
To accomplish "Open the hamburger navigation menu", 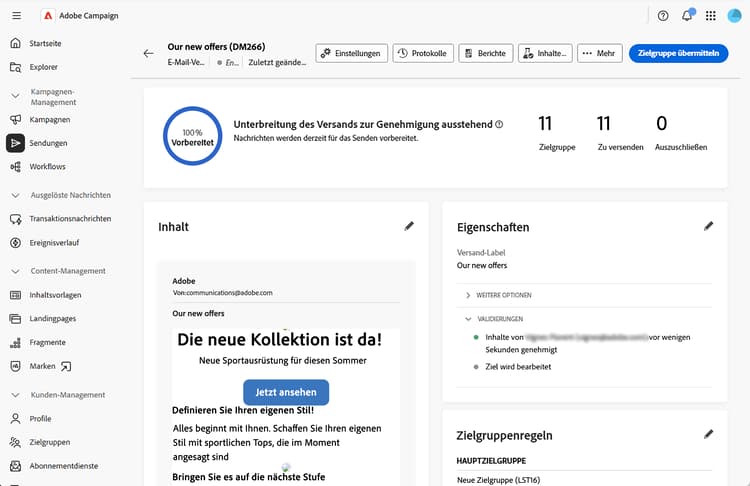I will coord(16,16).
